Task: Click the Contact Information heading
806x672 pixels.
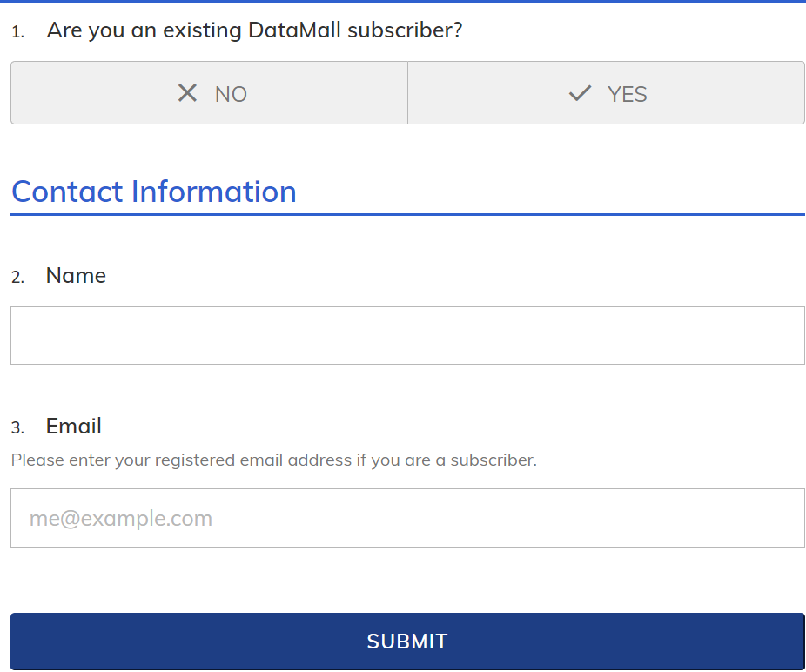Action: (154, 192)
